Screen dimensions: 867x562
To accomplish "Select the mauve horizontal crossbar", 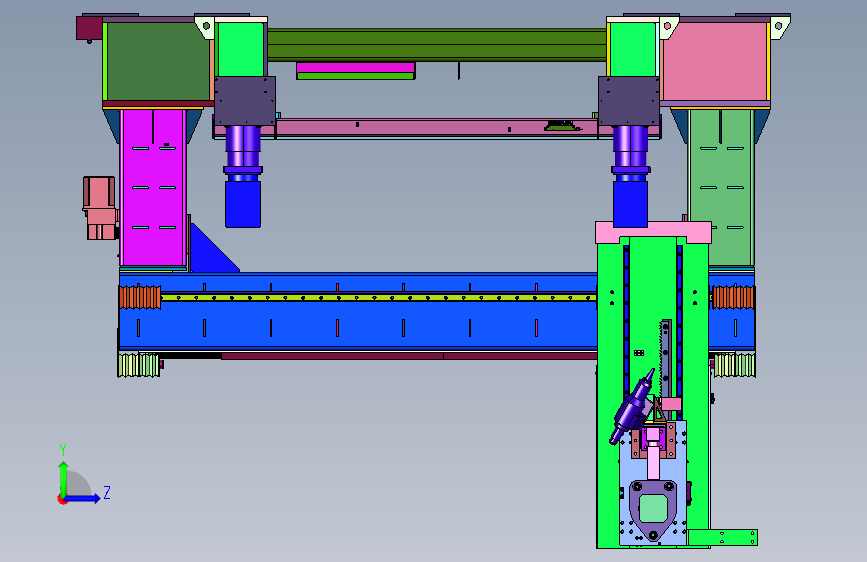I will 437,127.
